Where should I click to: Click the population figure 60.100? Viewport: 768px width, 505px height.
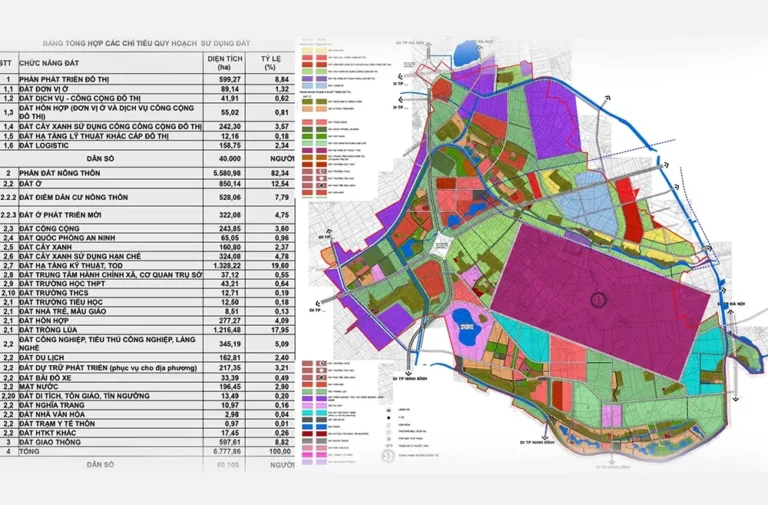[228, 464]
